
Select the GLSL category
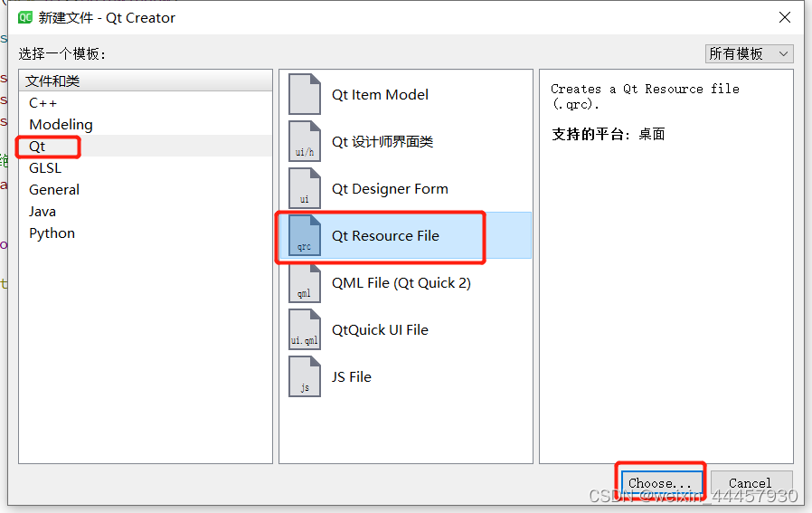[145, 168]
